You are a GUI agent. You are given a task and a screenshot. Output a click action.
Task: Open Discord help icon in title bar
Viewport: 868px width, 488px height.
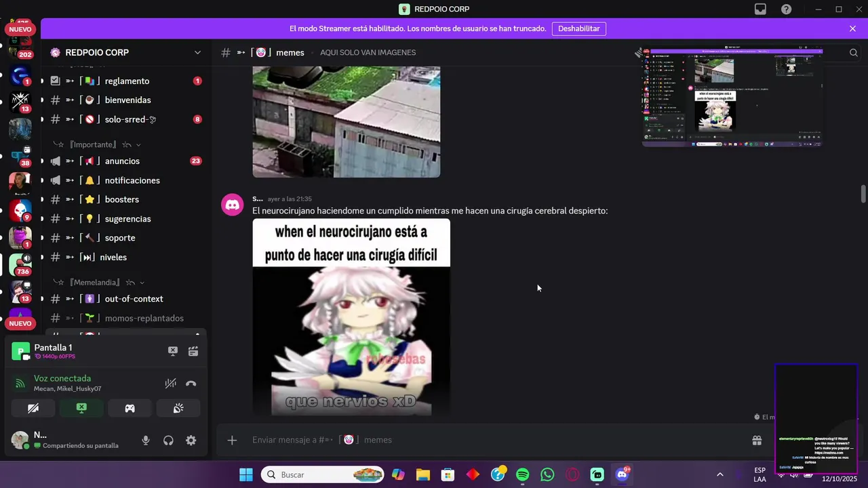[x=786, y=9]
